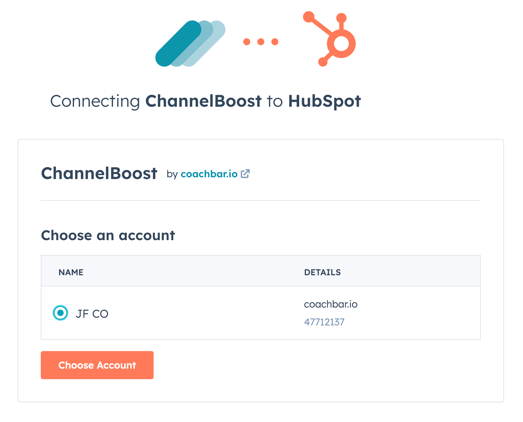Click account ID 47712137
523x422 pixels.
coord(324,322)
